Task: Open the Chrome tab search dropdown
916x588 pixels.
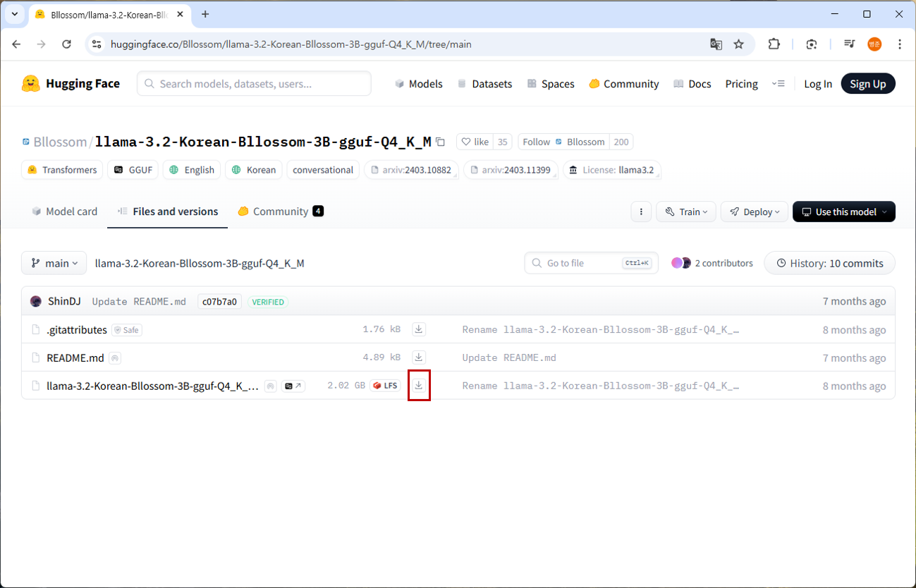Action: coord(14,14)
